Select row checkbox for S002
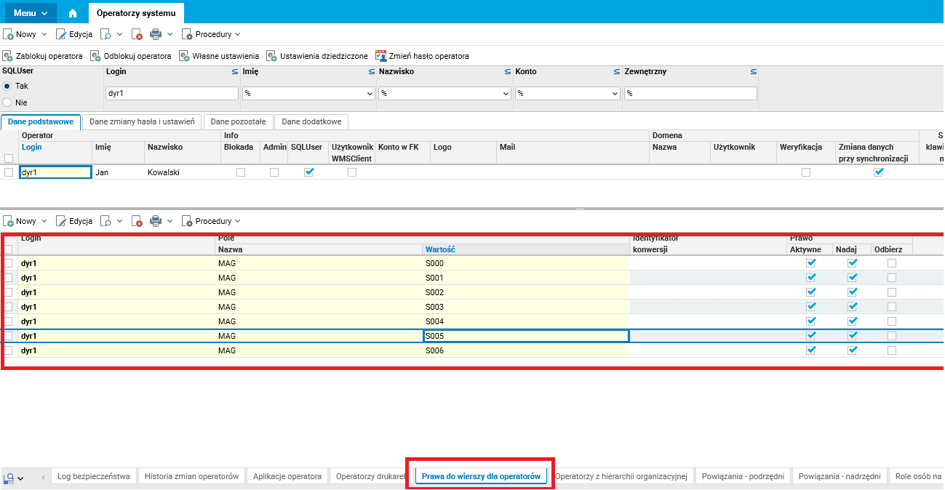Viewport: 945px width, 490px height. 8,292
